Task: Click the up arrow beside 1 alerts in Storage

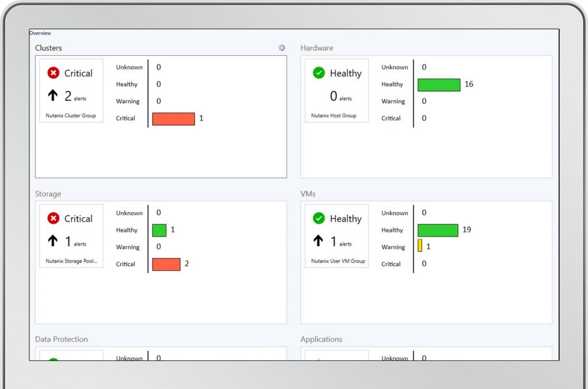Action: click(x=53, y=240)
